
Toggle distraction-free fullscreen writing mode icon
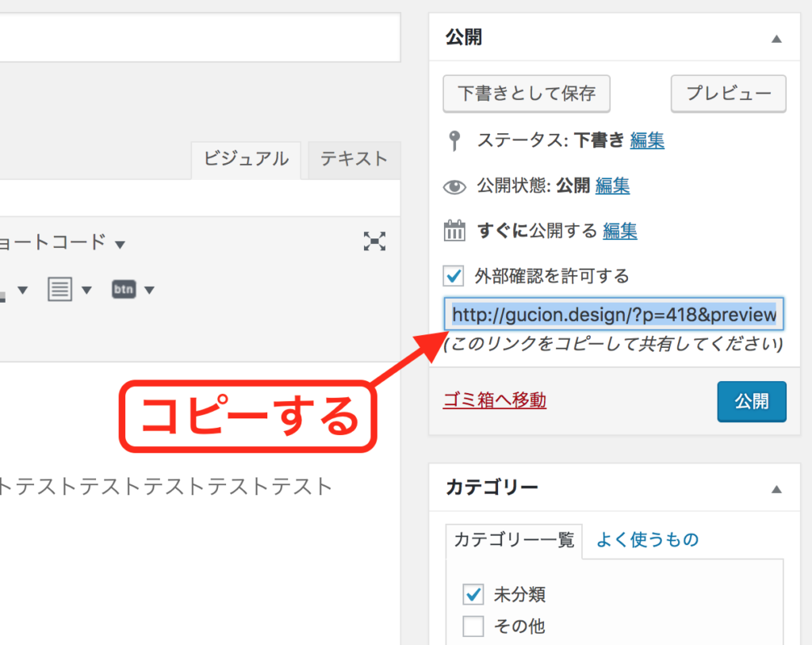click(374, 242)
